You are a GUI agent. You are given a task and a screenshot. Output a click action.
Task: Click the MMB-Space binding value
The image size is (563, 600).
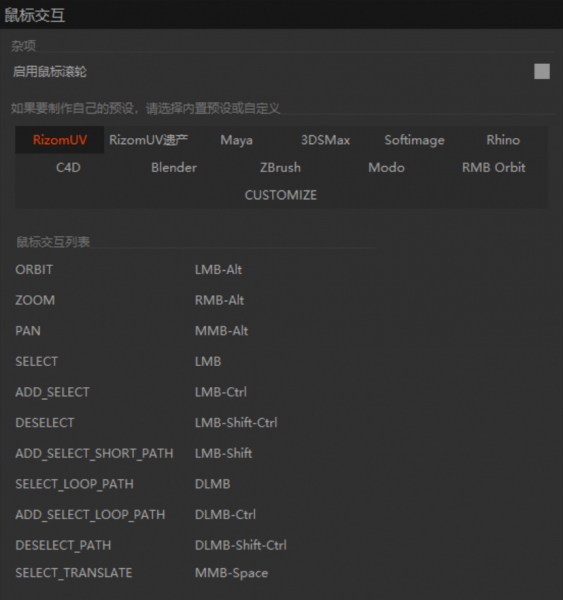232,573
